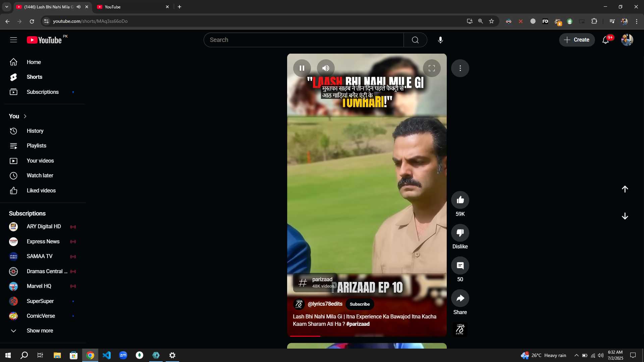Open SuperSuper channel
The image size is (644, 362).
pos(43,301)
